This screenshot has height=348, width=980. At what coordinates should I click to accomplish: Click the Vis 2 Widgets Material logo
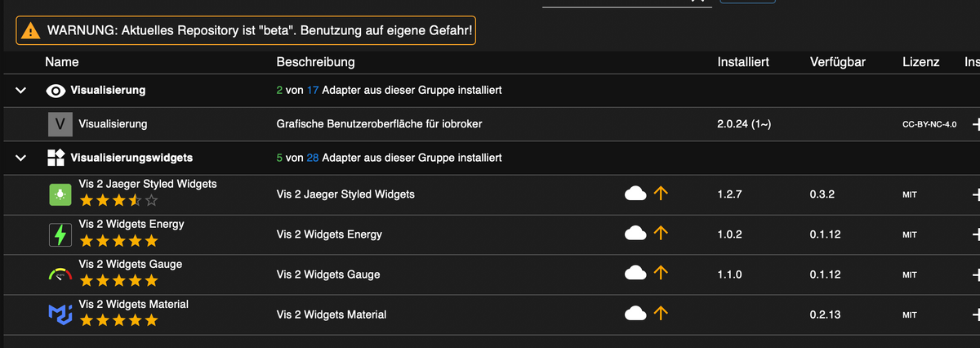tap(61, 315)
